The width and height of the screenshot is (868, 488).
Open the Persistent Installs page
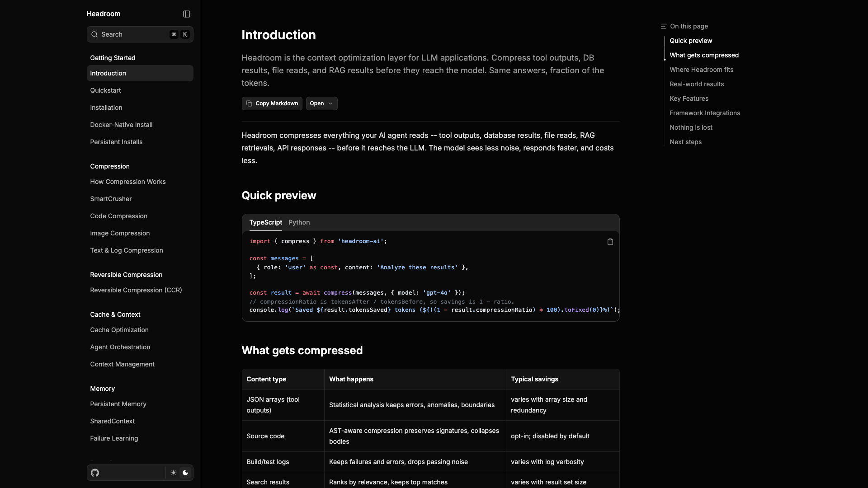[x=140, y=142]
